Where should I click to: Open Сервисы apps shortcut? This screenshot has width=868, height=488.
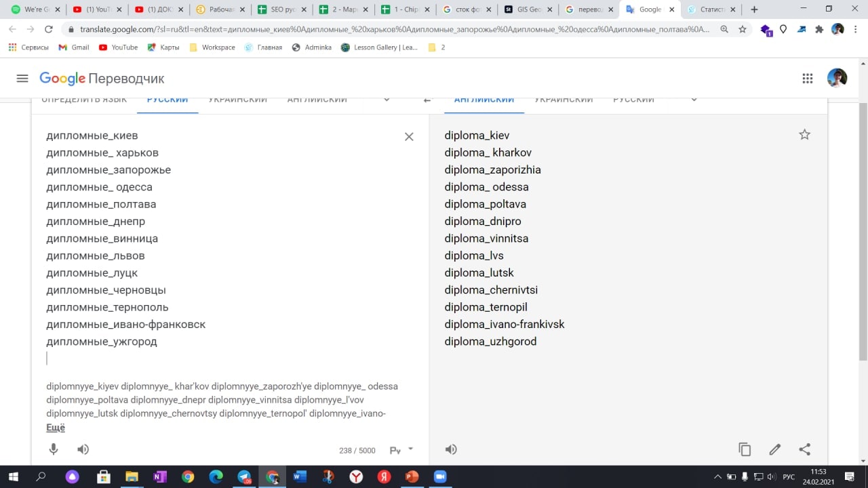(28, 47)
